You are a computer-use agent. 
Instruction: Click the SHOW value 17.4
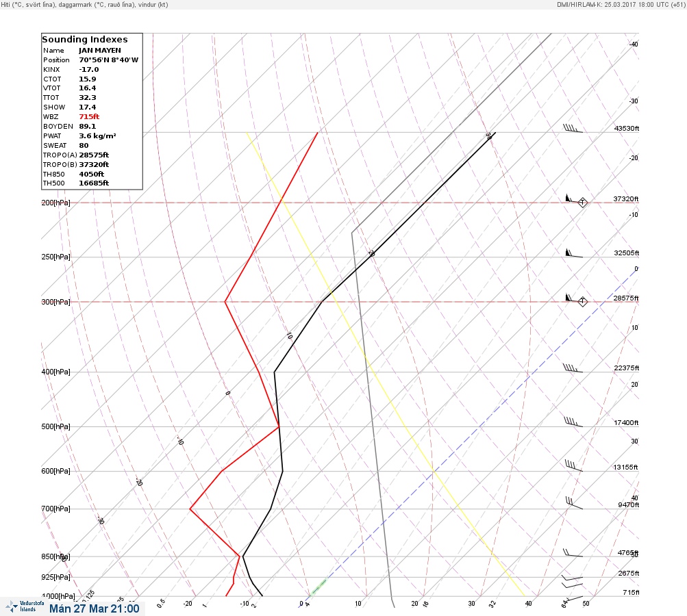point(88,107)
